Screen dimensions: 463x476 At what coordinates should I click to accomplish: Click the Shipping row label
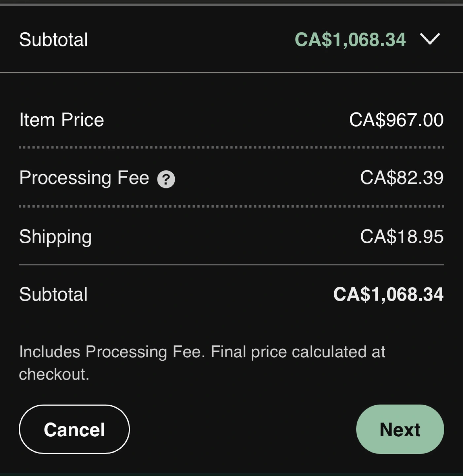55,237
